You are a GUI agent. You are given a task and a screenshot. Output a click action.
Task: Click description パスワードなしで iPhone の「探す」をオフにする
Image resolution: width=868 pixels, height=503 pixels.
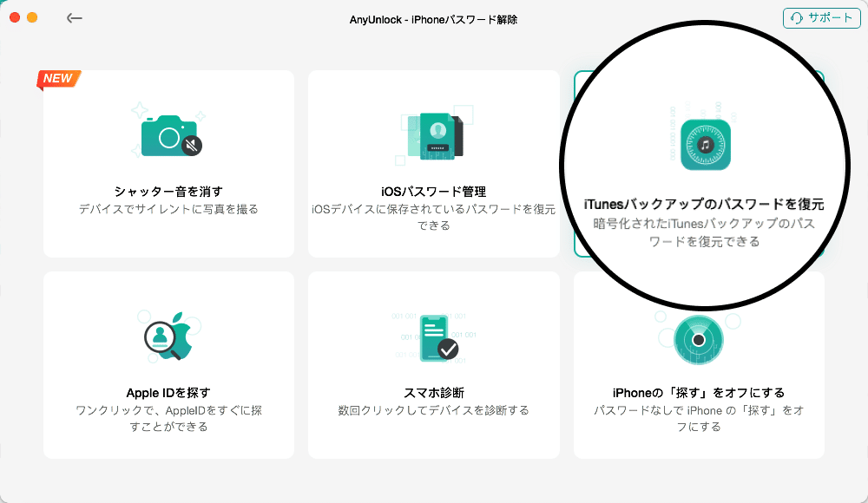[699, 418]
